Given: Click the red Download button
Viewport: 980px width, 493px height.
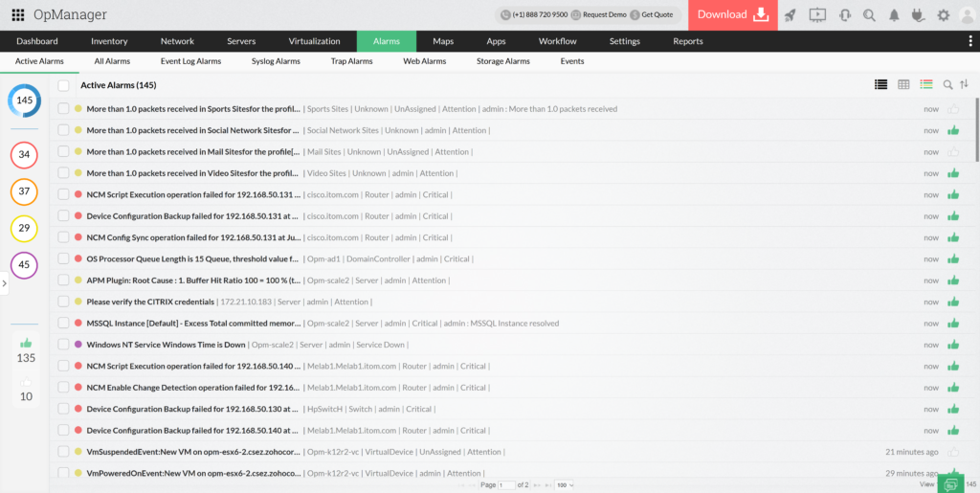Looking at the screenshot, I should [732, 14].
